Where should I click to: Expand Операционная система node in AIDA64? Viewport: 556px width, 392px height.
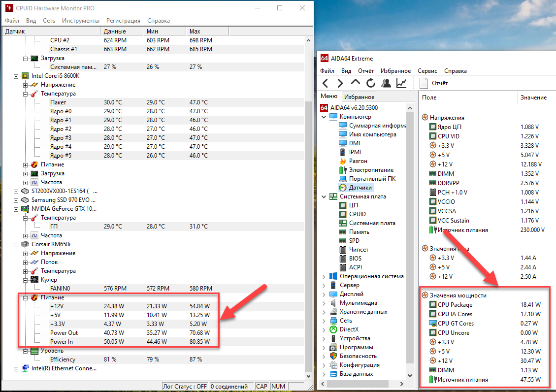coord(324,276)
